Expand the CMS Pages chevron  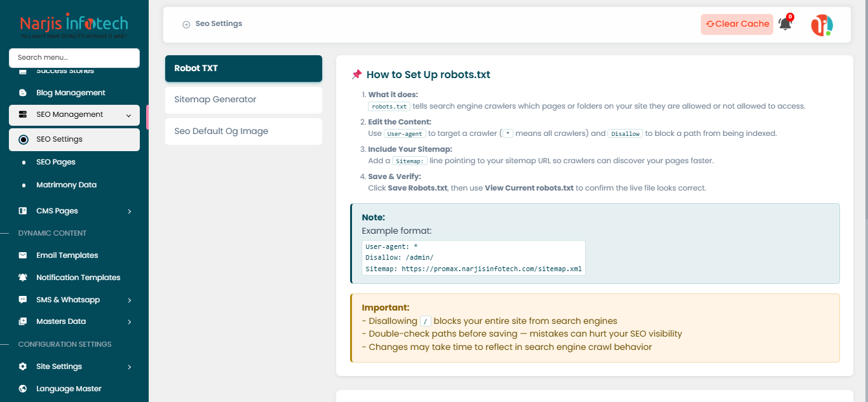pos(129,211)
